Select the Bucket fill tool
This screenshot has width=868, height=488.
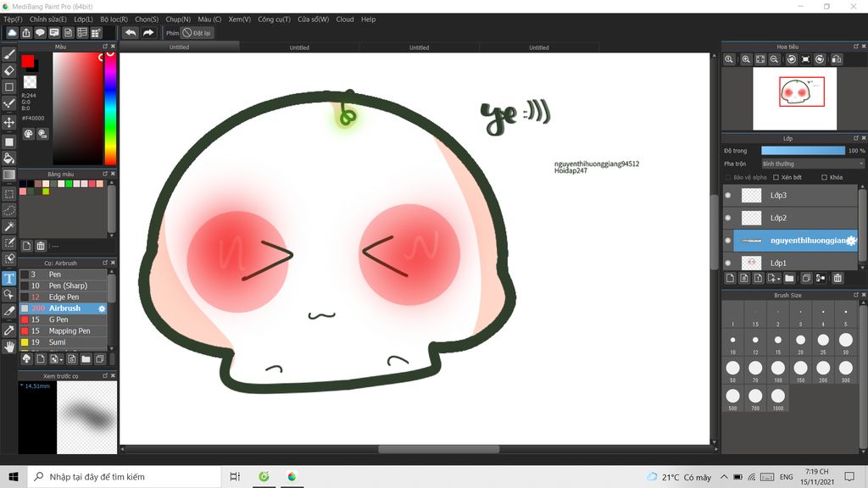click(9, 158)
